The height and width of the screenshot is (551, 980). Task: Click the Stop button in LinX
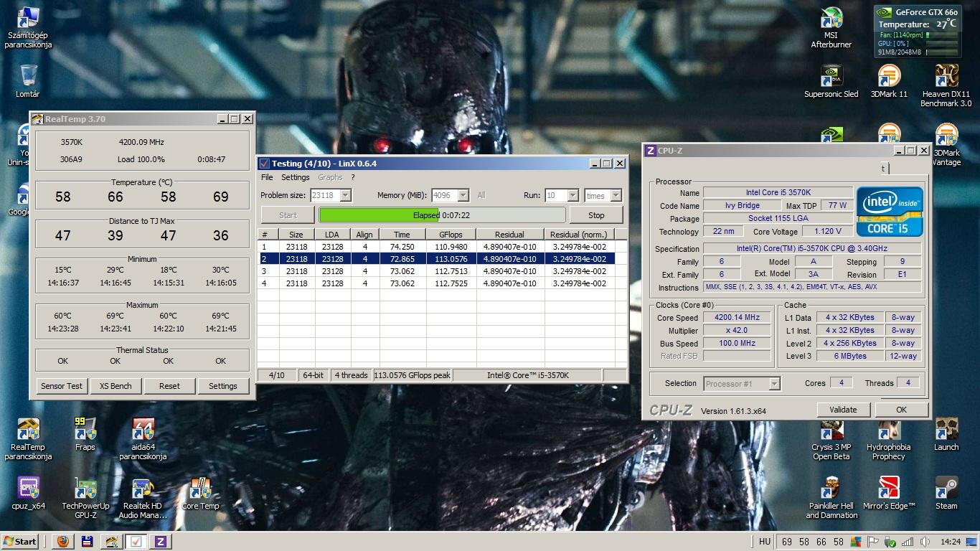pyautogui.click(x=596, y=215)
